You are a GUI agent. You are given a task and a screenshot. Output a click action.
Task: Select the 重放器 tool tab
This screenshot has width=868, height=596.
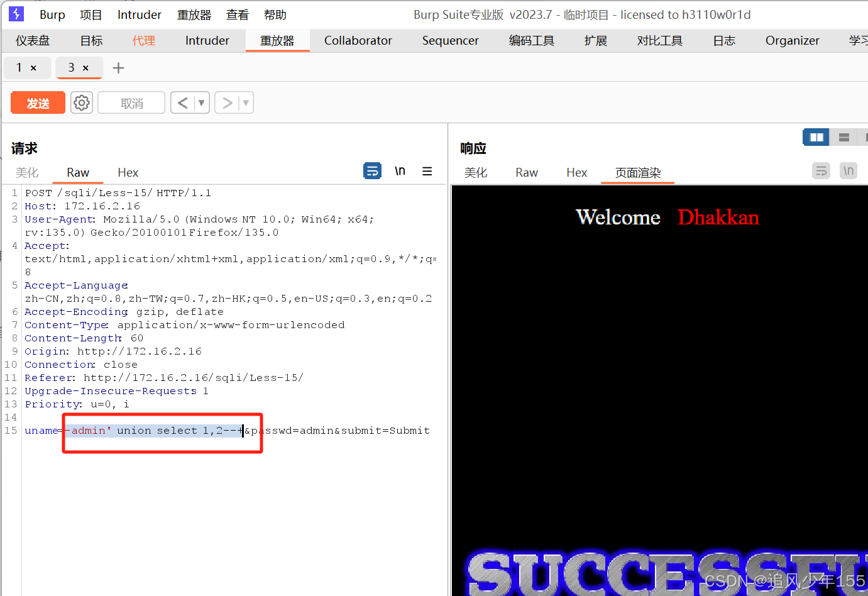277,40
